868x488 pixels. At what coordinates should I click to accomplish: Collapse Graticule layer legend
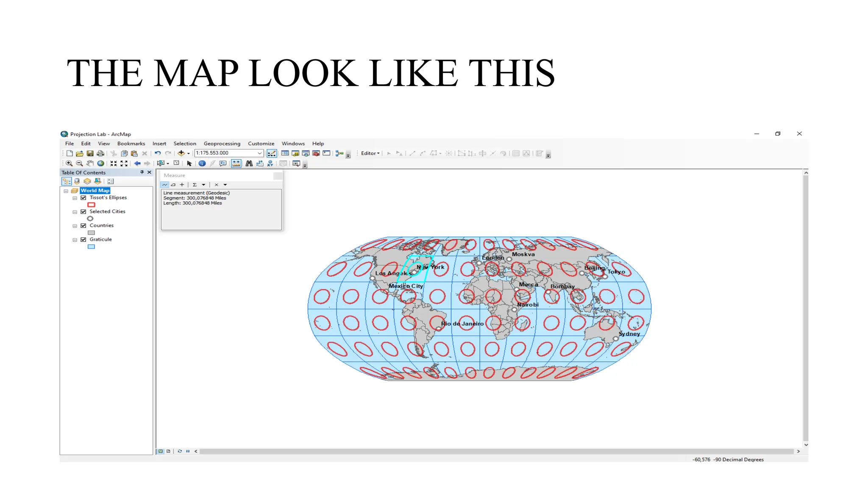75,240
